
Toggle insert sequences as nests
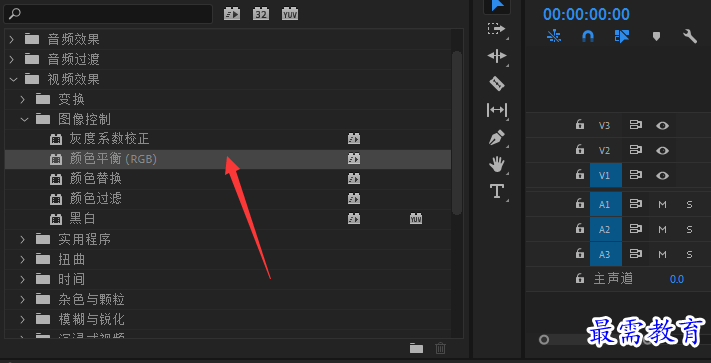point(554,36)
